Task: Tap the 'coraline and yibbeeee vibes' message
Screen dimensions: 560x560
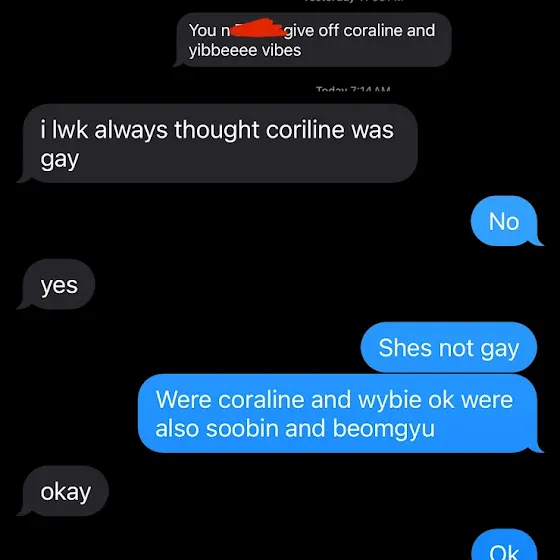Action: tap(313, 40)
